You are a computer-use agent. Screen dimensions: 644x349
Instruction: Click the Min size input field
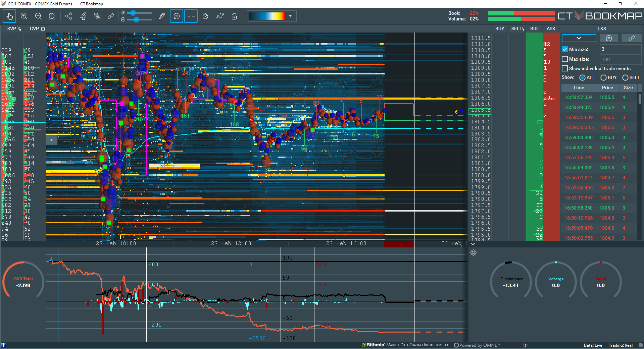pyautogui.click(x=621, y=49)
